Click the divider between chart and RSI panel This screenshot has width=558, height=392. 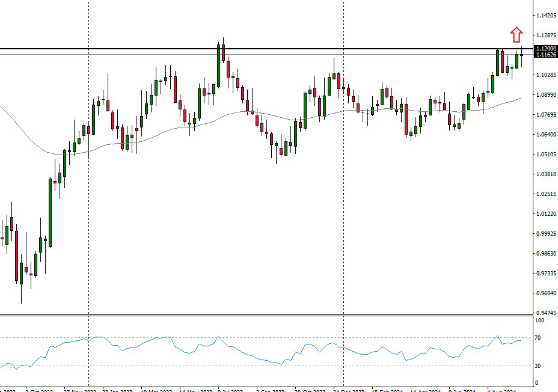tap(265, 315)
